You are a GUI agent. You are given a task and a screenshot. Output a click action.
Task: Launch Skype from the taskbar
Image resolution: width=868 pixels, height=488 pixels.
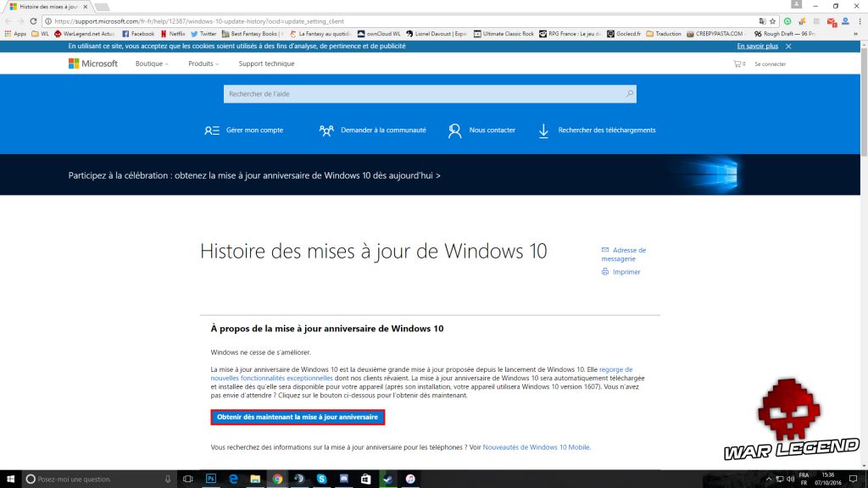tap(322, 479)
